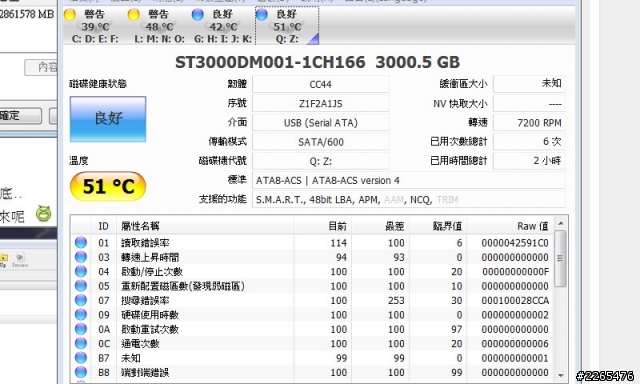Click blue status icon for 42 °C disk
This screenshot has width=640, height=384.
(198, 14)
